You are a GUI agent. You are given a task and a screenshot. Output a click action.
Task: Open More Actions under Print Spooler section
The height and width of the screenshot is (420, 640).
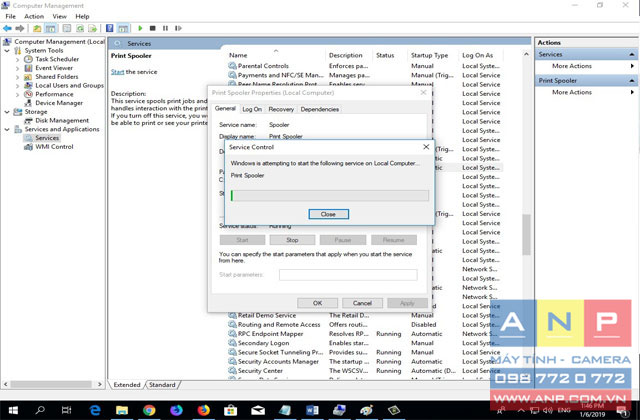571,92
